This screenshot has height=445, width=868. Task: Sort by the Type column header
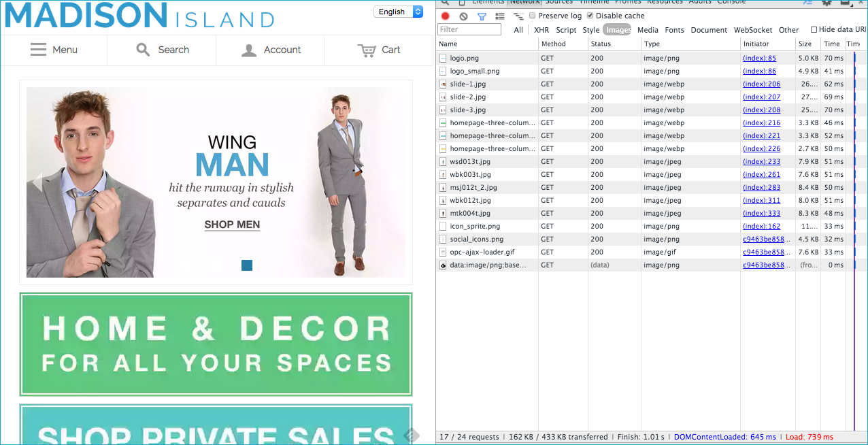point(690,44)
